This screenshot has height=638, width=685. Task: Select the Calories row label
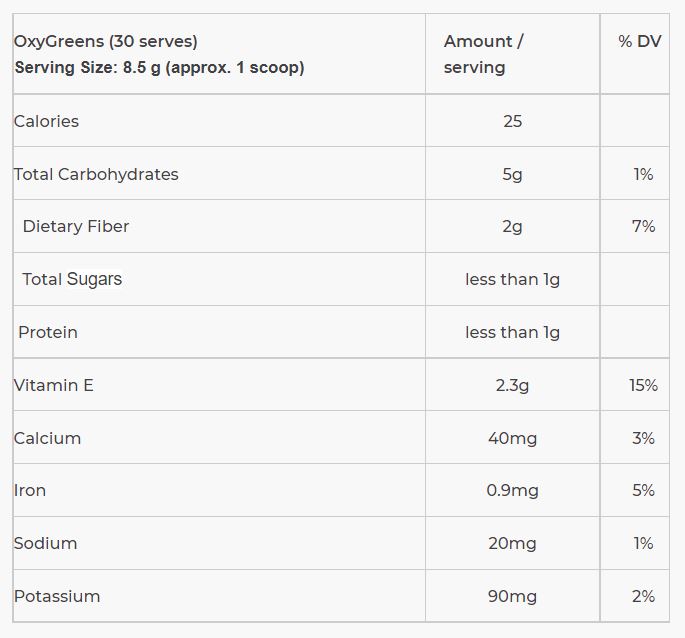(x=46, y=121)
